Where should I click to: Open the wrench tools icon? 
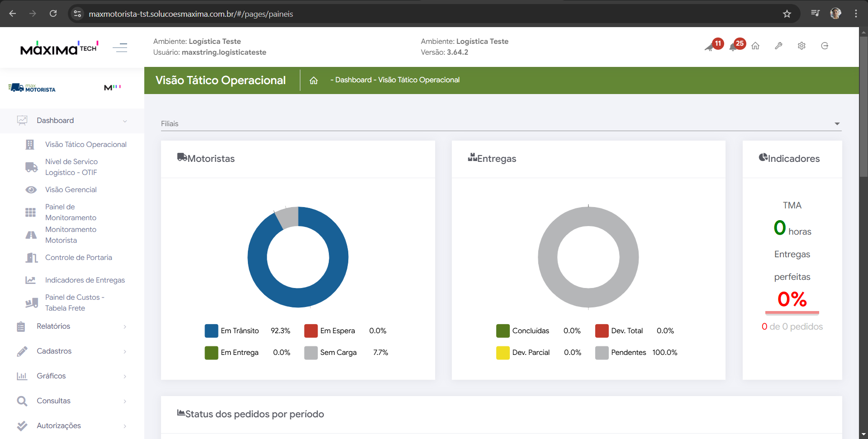778,46
